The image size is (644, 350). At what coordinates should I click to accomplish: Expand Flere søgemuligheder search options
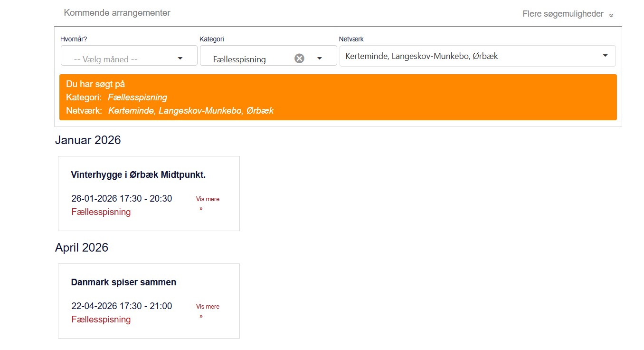pyautogui.click(x=562, y=14)
